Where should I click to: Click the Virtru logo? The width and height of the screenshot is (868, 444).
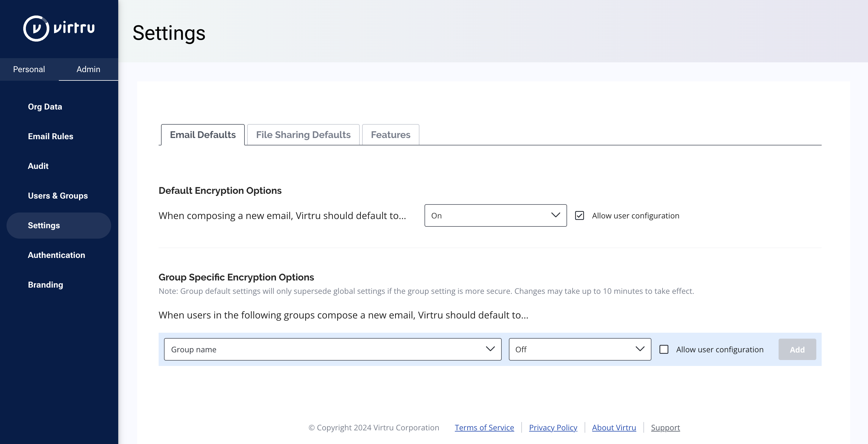tap(59, 28)
